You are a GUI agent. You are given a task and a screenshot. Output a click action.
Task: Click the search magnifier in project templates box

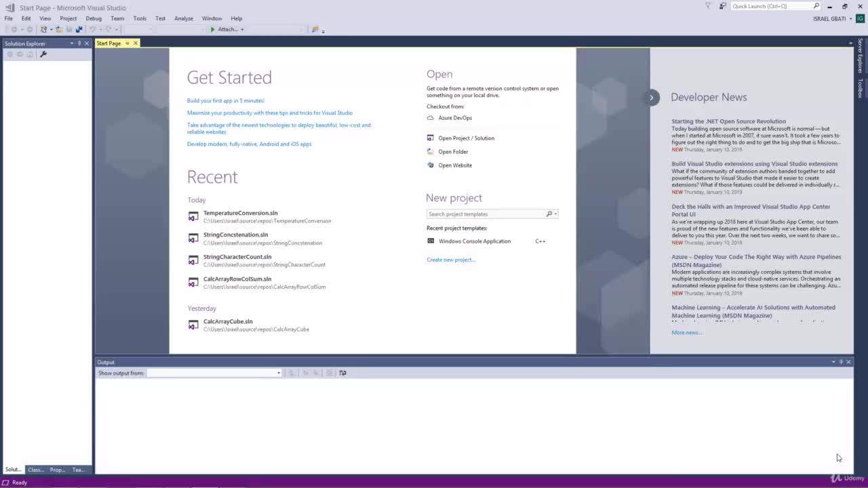pyautogui.click(x=549, y=214)
